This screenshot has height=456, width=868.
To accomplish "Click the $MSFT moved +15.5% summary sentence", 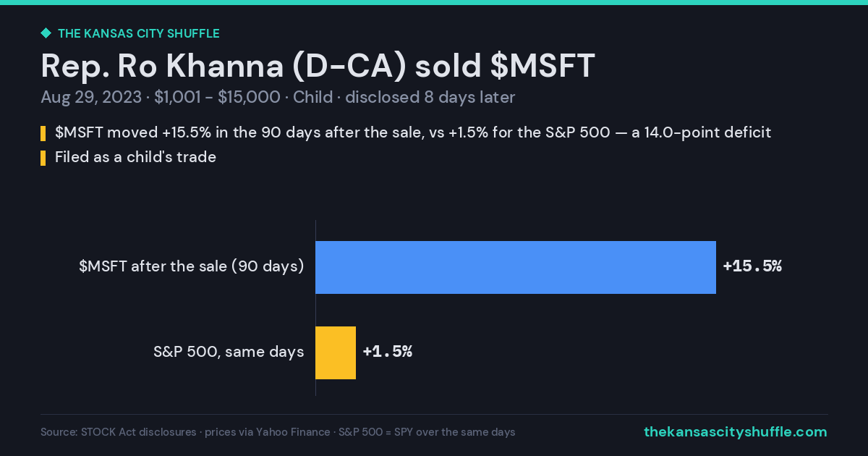I will click(x=413, y=132).
